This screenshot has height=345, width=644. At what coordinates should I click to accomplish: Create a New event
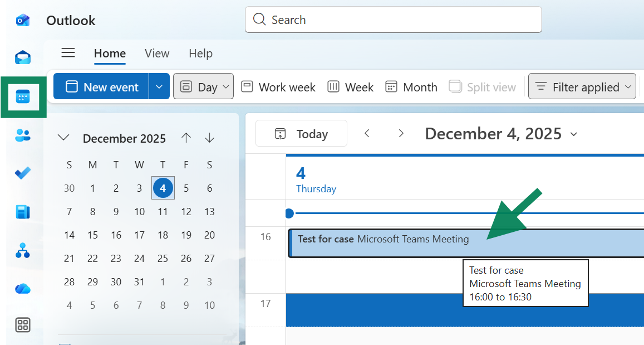pos(101,86)
